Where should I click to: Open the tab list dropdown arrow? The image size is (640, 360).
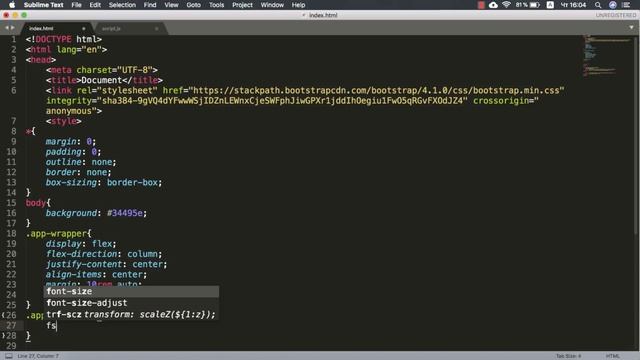coord(631,27)
